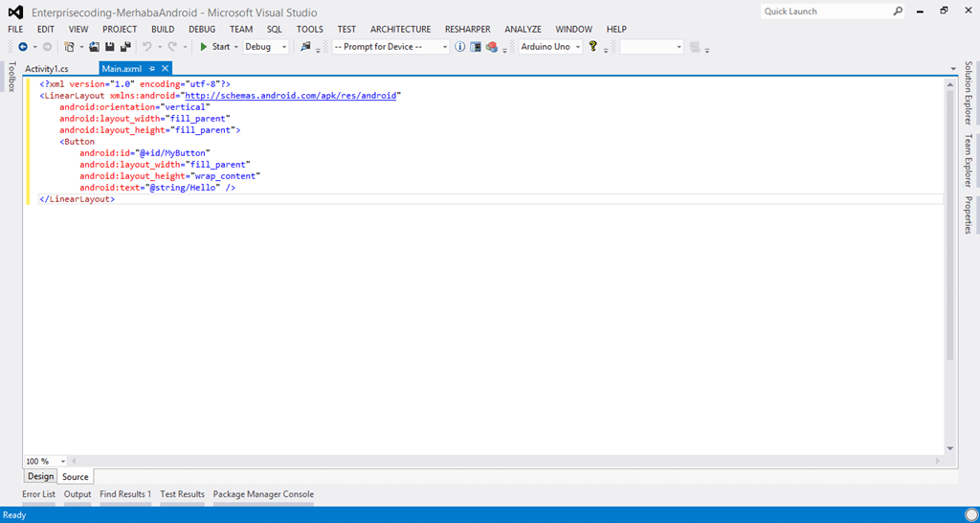Open toolbar options after device attach icon
This screenshot has height=523, width=980.
318,48
